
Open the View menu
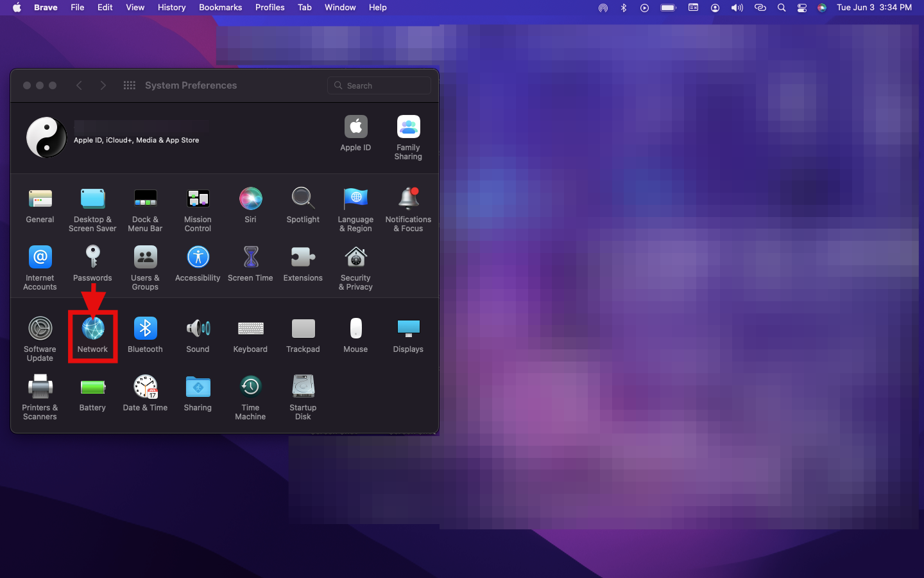pos(135,8)
